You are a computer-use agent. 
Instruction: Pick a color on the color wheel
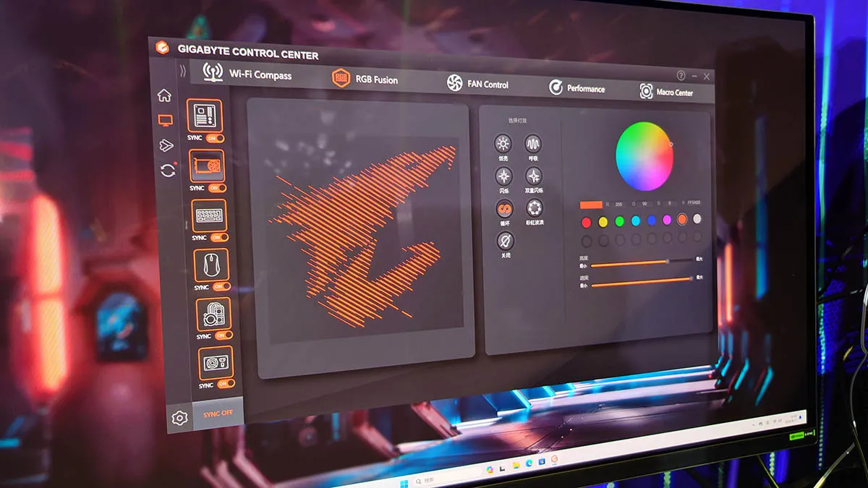coord(644,156)
